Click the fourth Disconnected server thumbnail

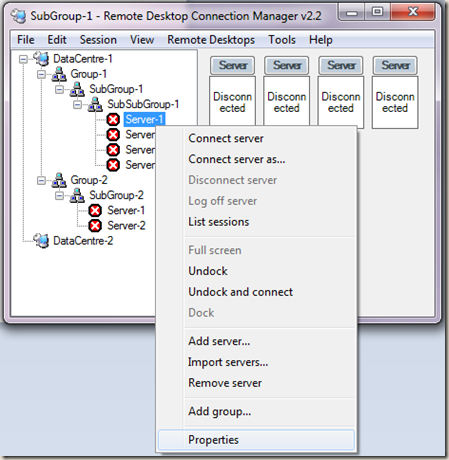395,103
